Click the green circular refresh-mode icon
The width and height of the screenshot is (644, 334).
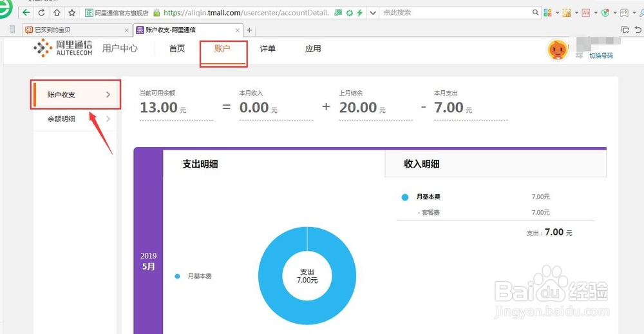point(349,13)
